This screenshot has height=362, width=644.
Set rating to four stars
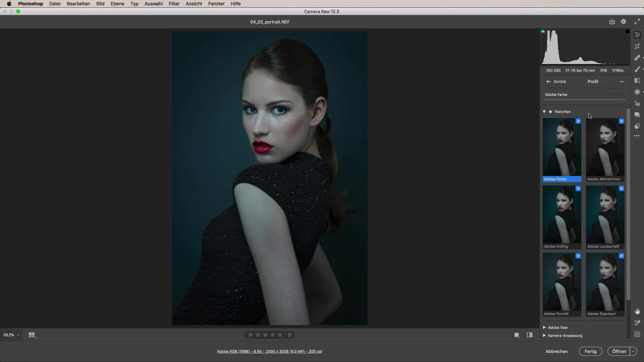click(x=273, y=335)
